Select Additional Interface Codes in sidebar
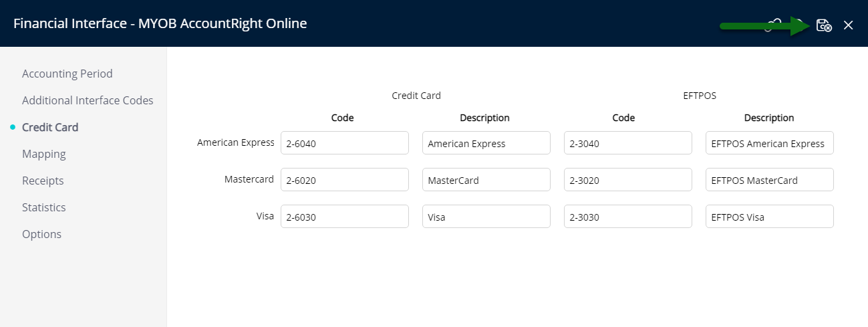 click(x=88, y=100)
